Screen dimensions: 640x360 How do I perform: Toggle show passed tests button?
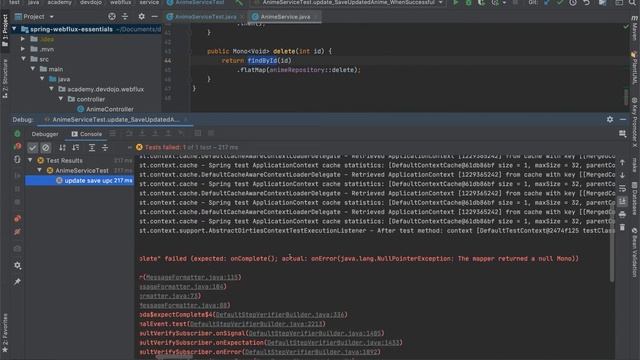coord(32,147)
